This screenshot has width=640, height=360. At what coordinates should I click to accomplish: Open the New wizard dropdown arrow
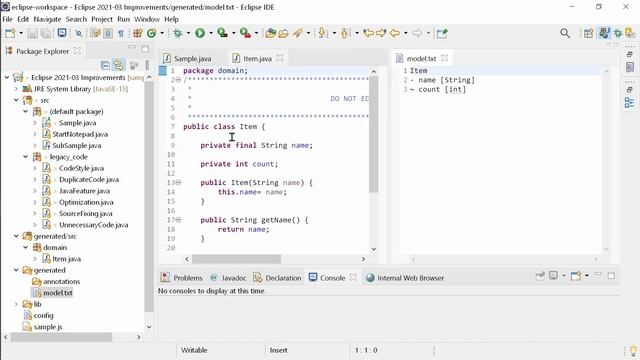point(21,33)
